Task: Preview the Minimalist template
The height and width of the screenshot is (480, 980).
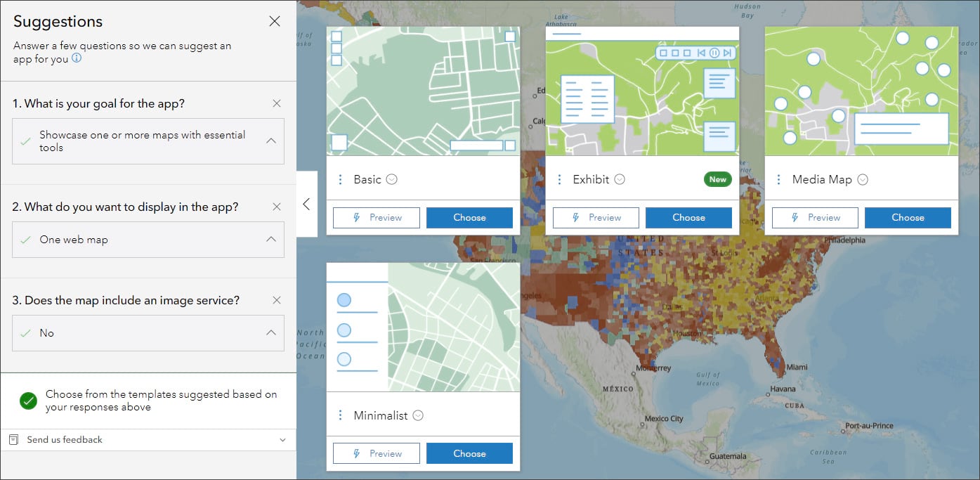Action: 377,453
